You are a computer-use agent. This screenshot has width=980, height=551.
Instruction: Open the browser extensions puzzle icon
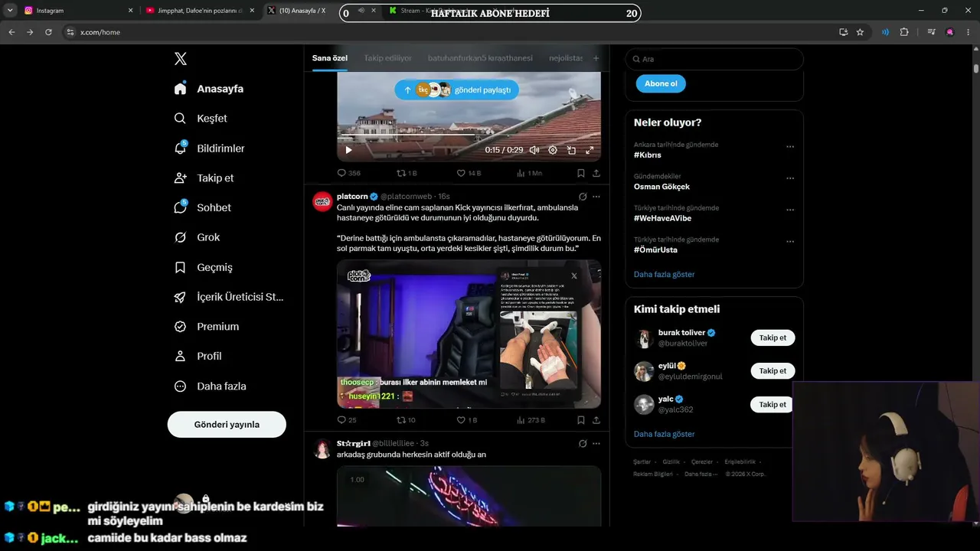tap(904, 32)
